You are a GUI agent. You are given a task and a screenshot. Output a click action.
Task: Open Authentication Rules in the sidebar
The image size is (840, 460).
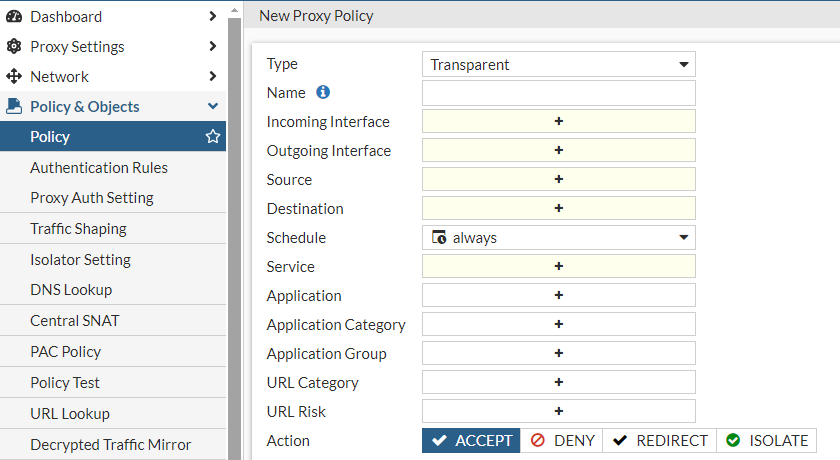pos(99,168)
